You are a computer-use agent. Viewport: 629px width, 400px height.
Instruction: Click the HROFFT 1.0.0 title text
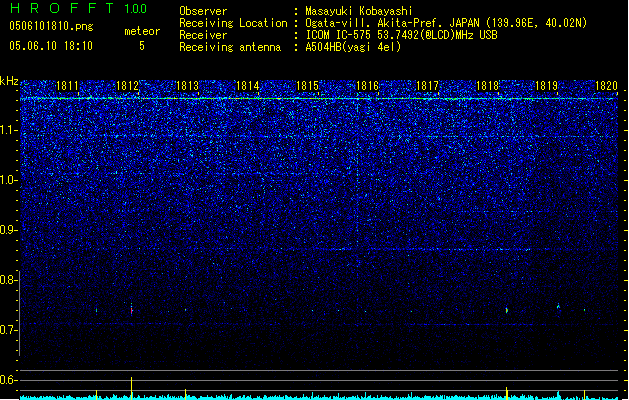pos(78,8)
